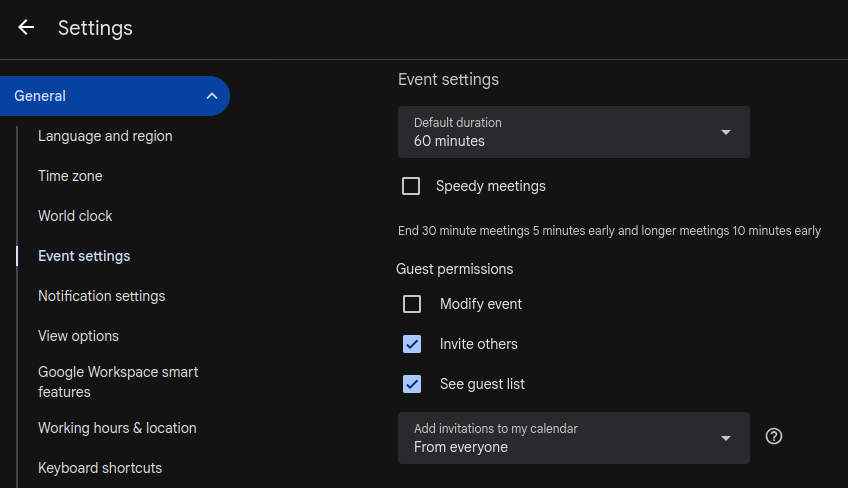Disable the See guest list checkbox
This screenshot has width=848, height=488.
(x=412, y=384)
